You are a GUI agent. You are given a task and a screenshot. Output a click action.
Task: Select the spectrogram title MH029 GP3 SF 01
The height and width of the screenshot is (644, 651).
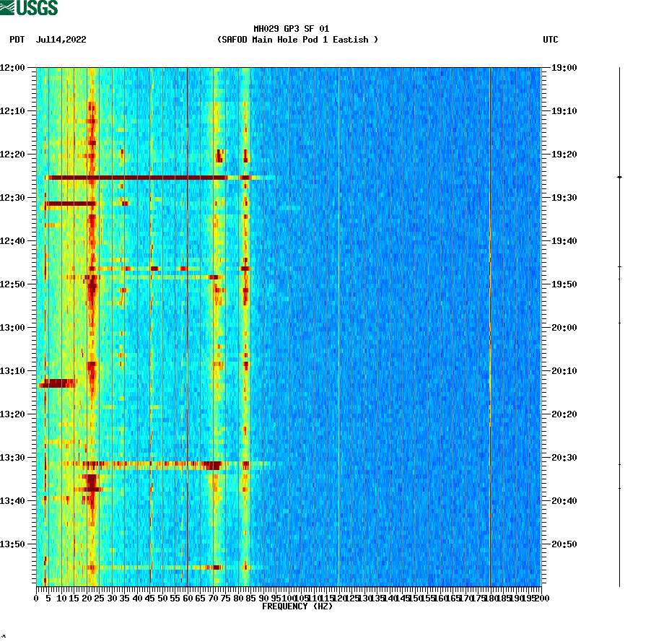tap(291, 30)
